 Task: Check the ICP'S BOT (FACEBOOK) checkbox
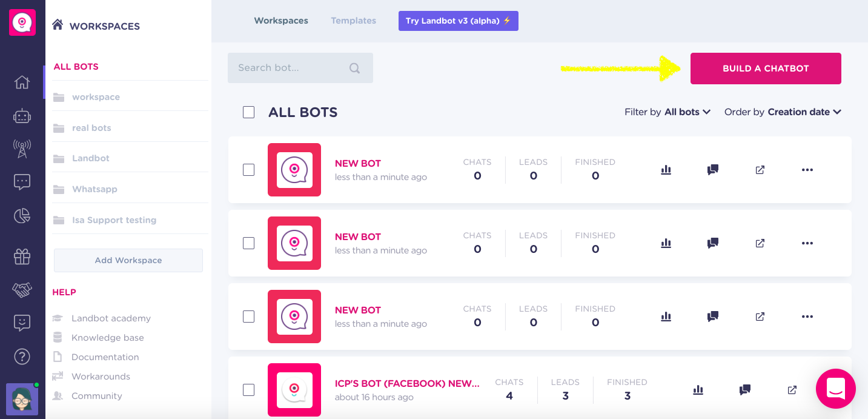[248, 390]
